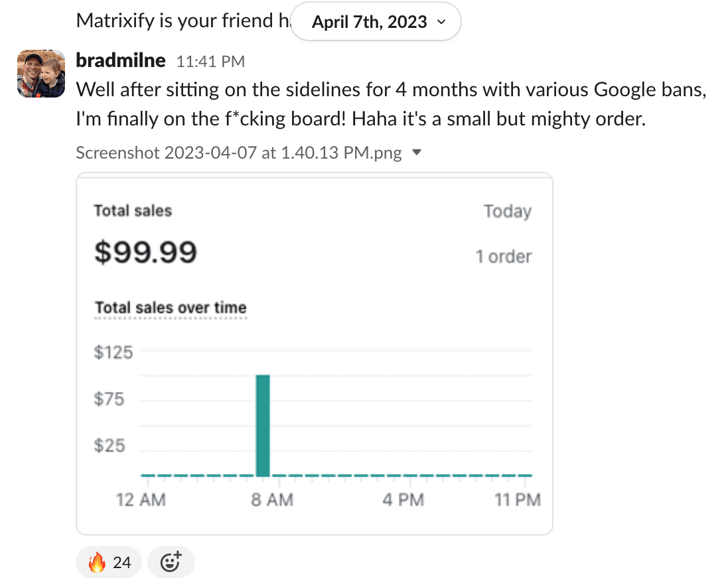Image resolution: width=726 pixels, height=588 pixels.
Task: Open bradmilne's profile picture avatar
Action: pos(41,73)
